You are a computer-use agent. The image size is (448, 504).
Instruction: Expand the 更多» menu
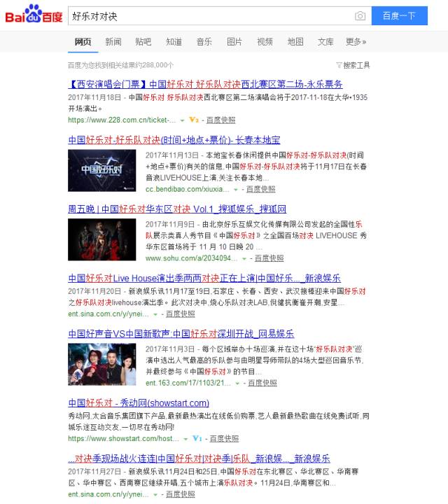point(356,42)
